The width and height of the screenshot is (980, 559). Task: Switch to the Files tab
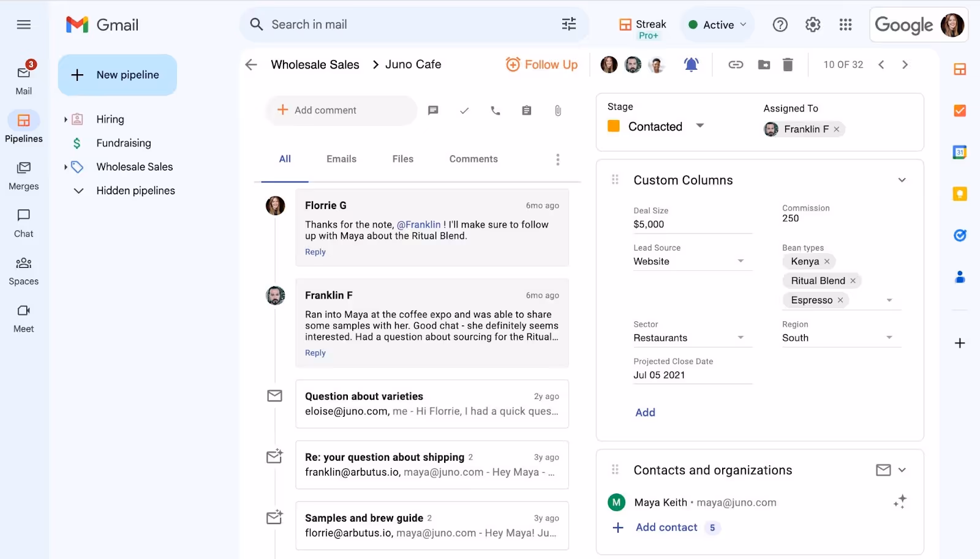tap(402, 159)
